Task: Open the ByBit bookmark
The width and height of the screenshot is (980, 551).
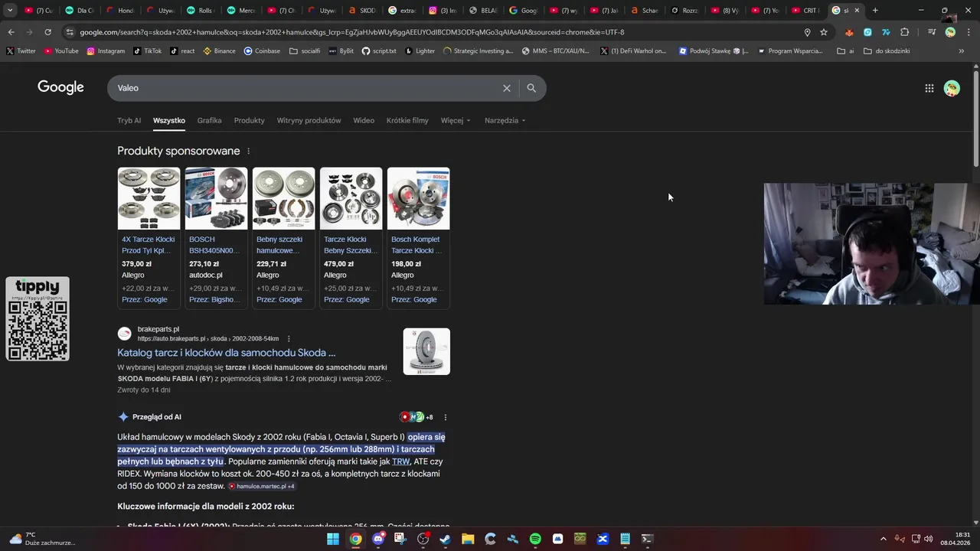Action: (341, 51)
